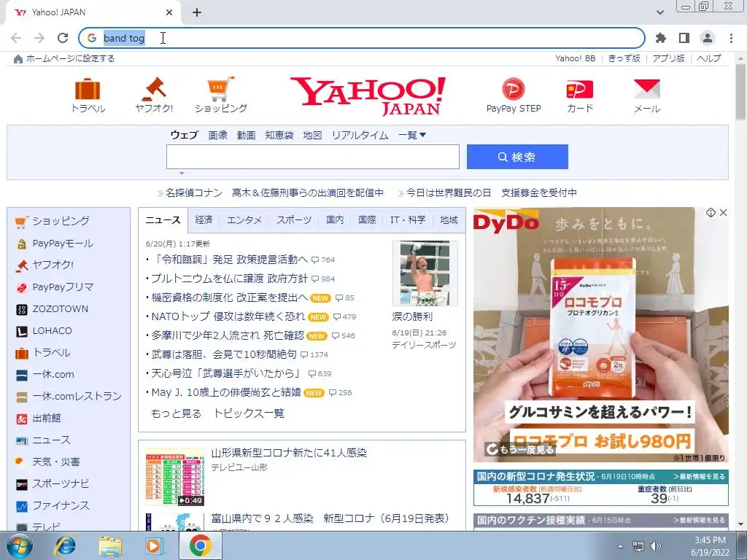Go back with browser back arrow
Screen dimensions: 747x560
(x=16, y=38)
